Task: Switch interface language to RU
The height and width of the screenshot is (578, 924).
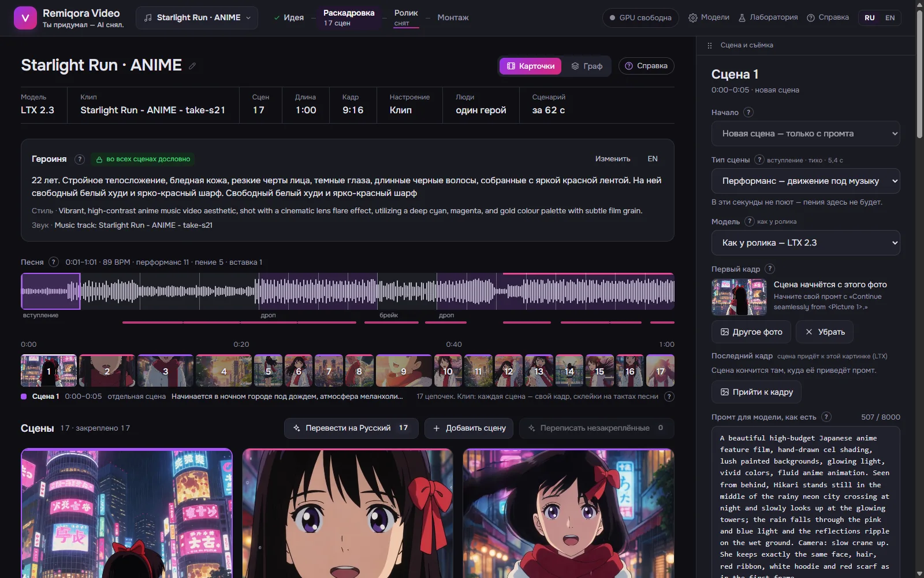Action: [870, 18]
